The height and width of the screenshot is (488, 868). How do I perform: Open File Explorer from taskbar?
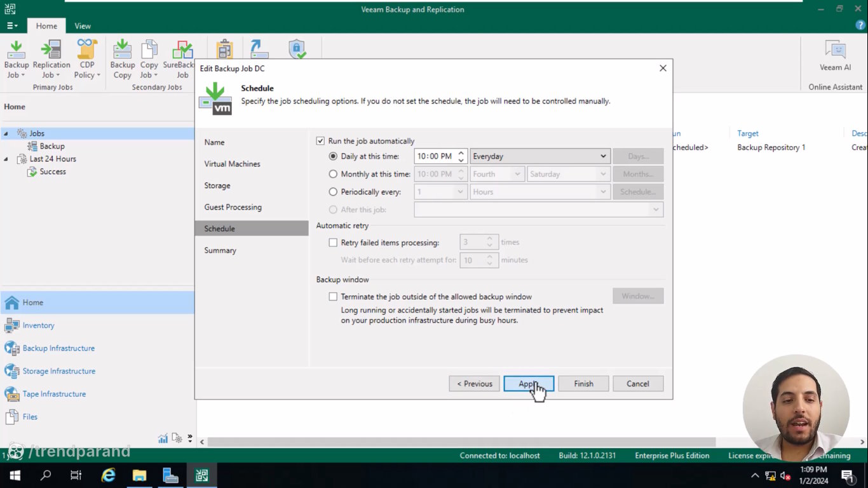(x=139, y=475)
